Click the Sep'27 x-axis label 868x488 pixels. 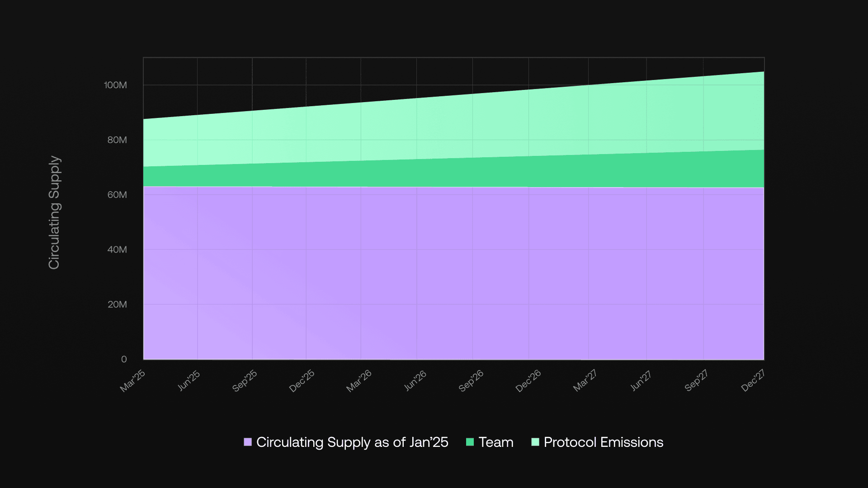point(696,380)
